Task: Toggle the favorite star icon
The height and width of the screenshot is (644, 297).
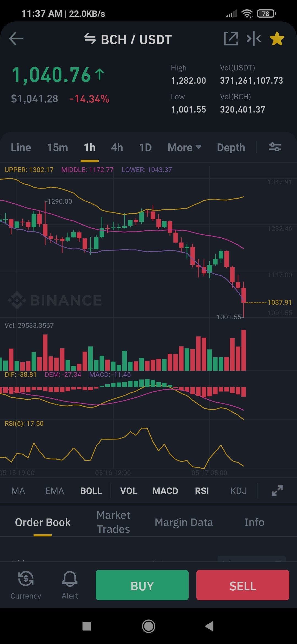Action: (x=277, y=39)
